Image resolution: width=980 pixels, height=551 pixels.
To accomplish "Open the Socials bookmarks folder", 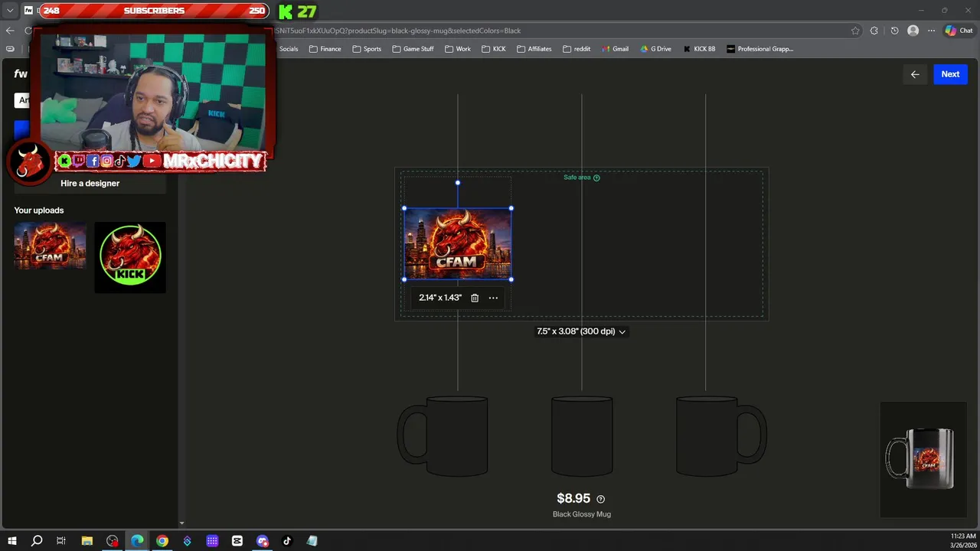I will coord(289,49).
